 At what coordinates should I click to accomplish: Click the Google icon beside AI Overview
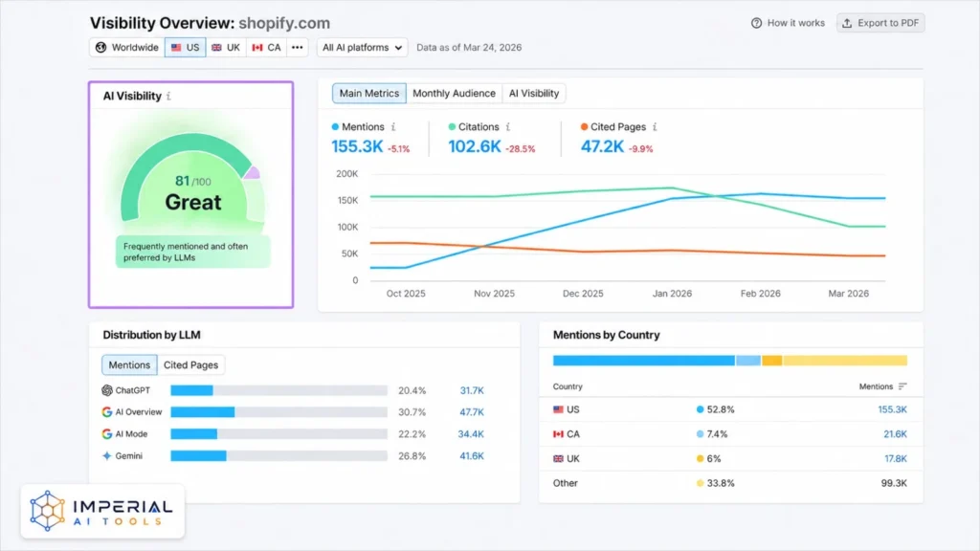coord(107,412)
